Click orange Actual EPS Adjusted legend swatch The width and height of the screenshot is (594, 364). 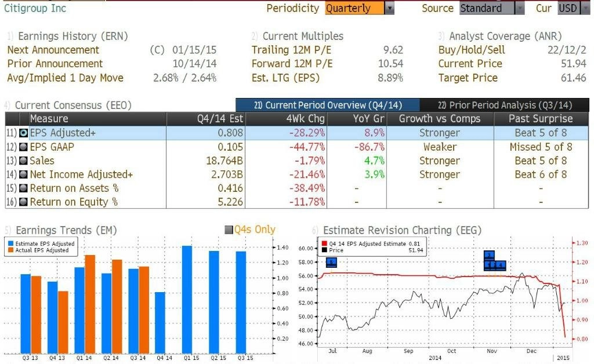click(10, 250)
